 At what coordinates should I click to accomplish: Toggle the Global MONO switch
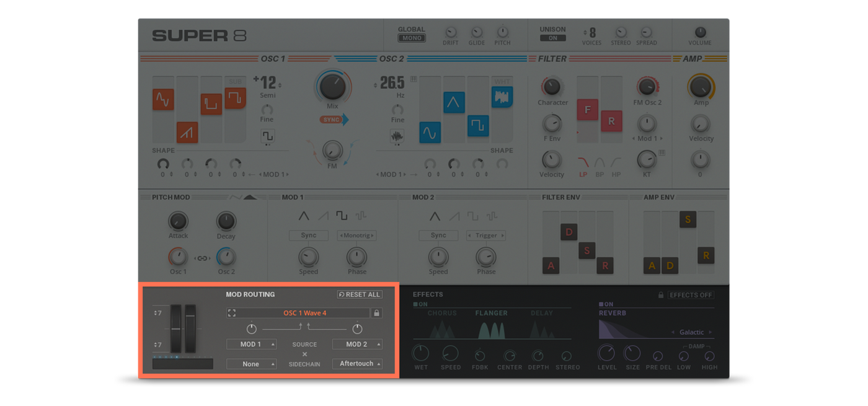(x=412, y=38)
